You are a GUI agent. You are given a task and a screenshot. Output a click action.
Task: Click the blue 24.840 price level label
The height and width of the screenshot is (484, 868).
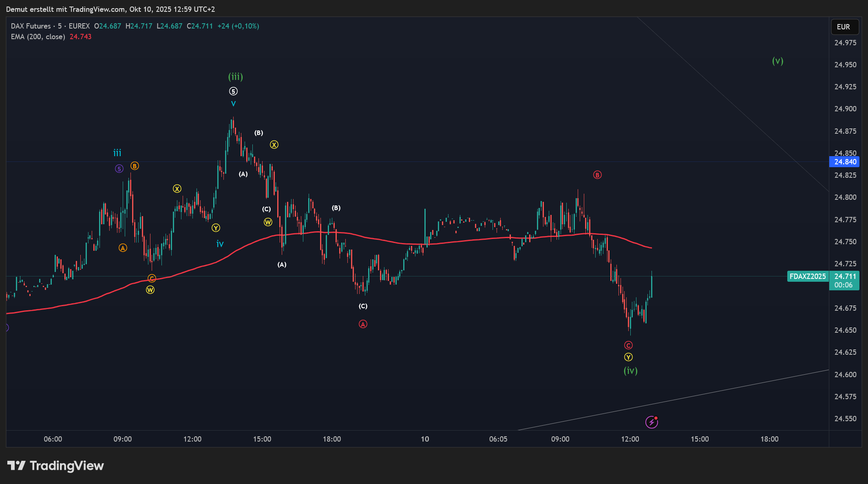tap(844, 162)
